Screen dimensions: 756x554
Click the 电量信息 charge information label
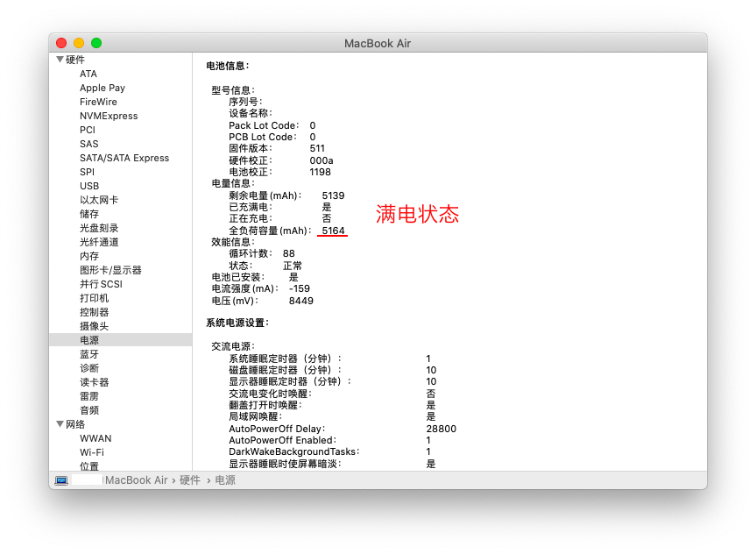(x=233, y=183)
